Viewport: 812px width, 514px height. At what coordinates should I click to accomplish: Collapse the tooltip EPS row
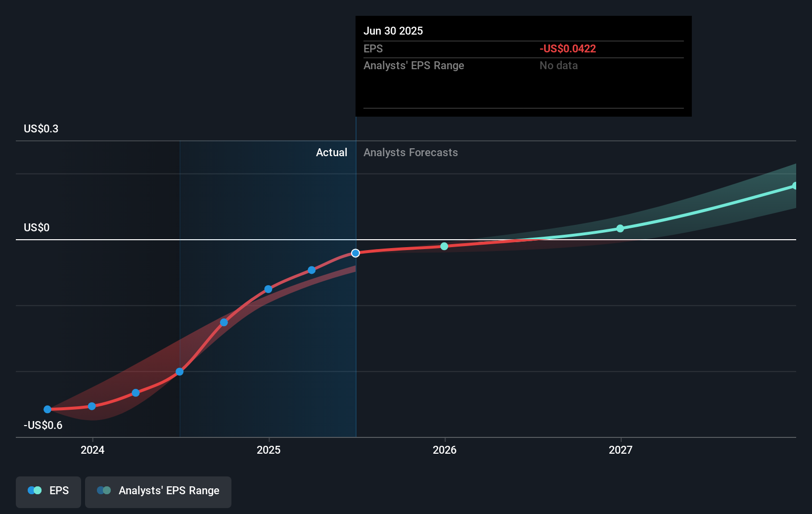point(373,48)
